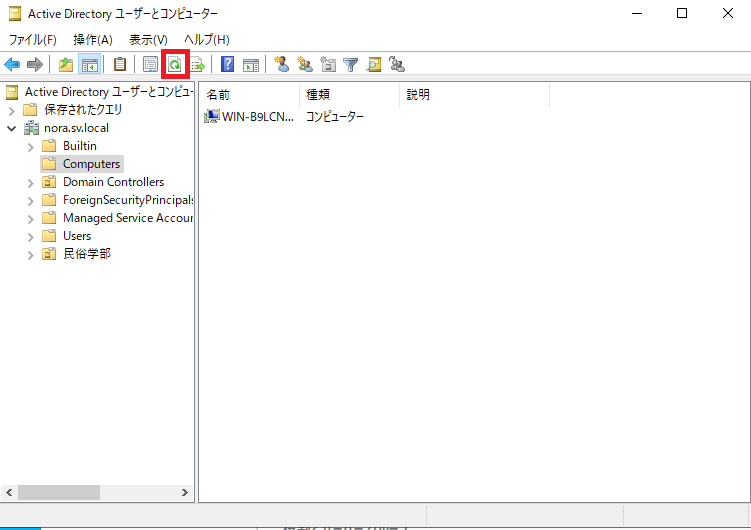
Task: Select Managed Service Accounts in the tree
Action: pyautogui.click(x=127, y=218)
